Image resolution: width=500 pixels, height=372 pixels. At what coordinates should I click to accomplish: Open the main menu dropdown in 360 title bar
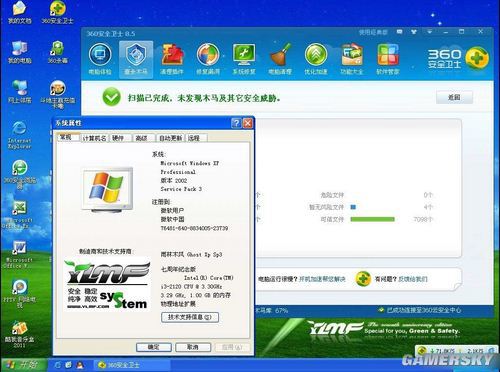click(430, 32)
